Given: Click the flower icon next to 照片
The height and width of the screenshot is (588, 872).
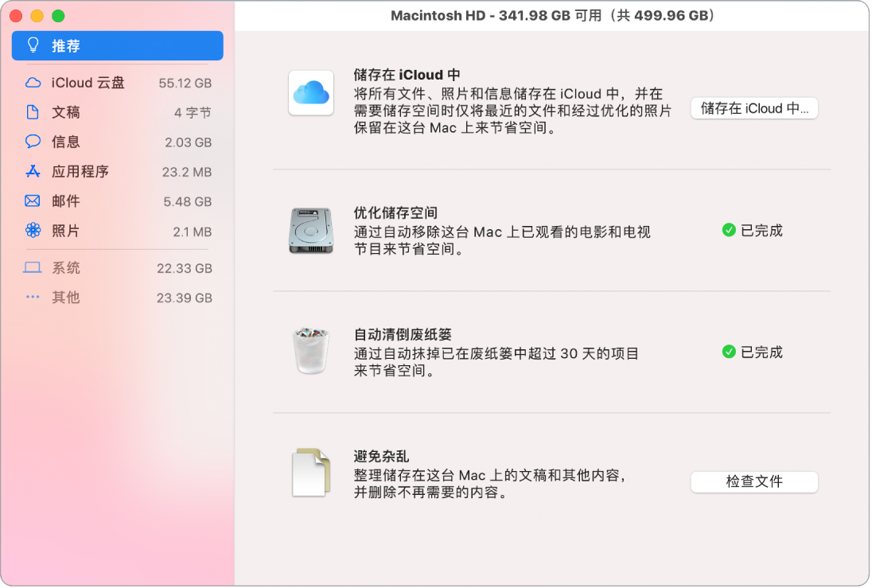Looking at the screenshot, I should [33, 230].
